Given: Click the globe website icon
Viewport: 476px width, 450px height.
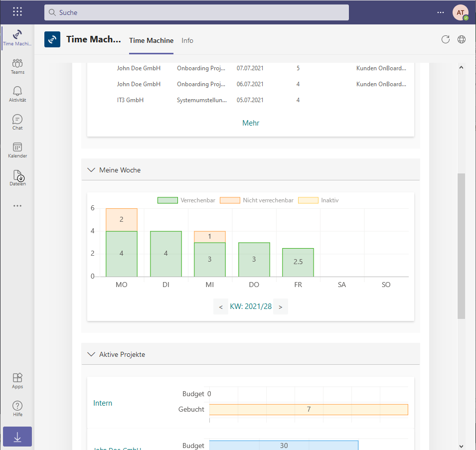Looking at the screenshot, I should [x=462, y=39].
